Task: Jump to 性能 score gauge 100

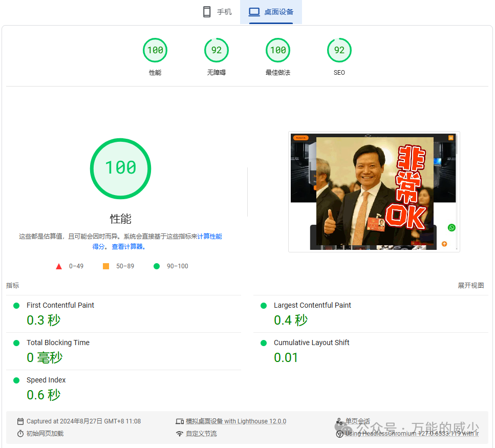Action: tap(155, 50)
